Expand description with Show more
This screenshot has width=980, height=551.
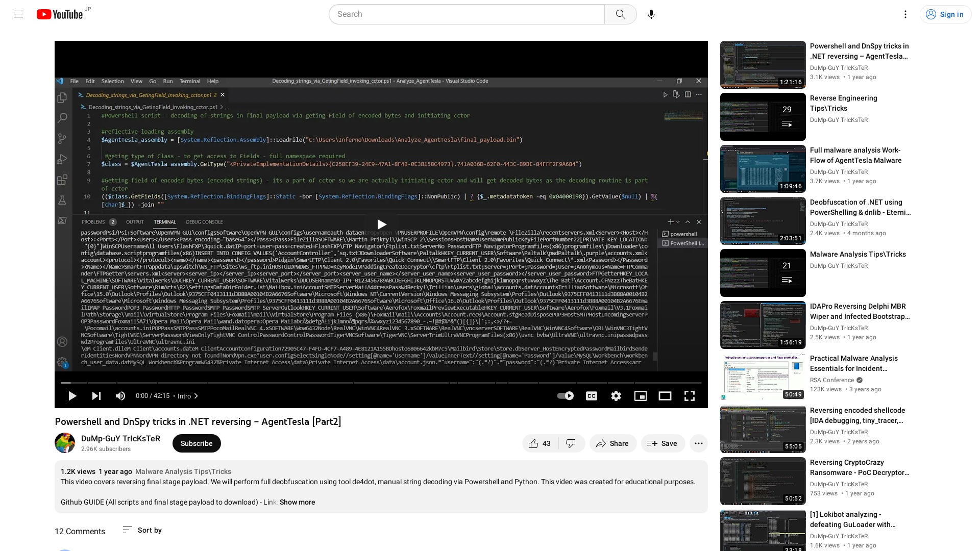(x=297, y=503)
